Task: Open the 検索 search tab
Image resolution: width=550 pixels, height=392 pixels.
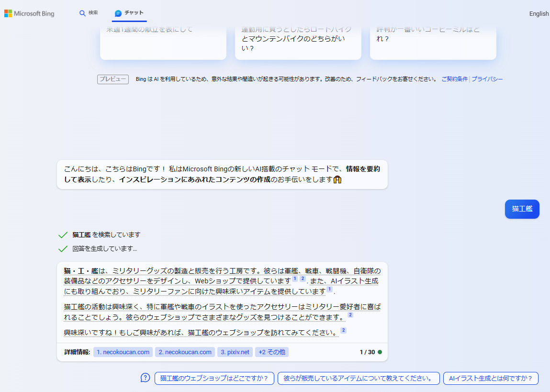Action: (x=89, y=13)
